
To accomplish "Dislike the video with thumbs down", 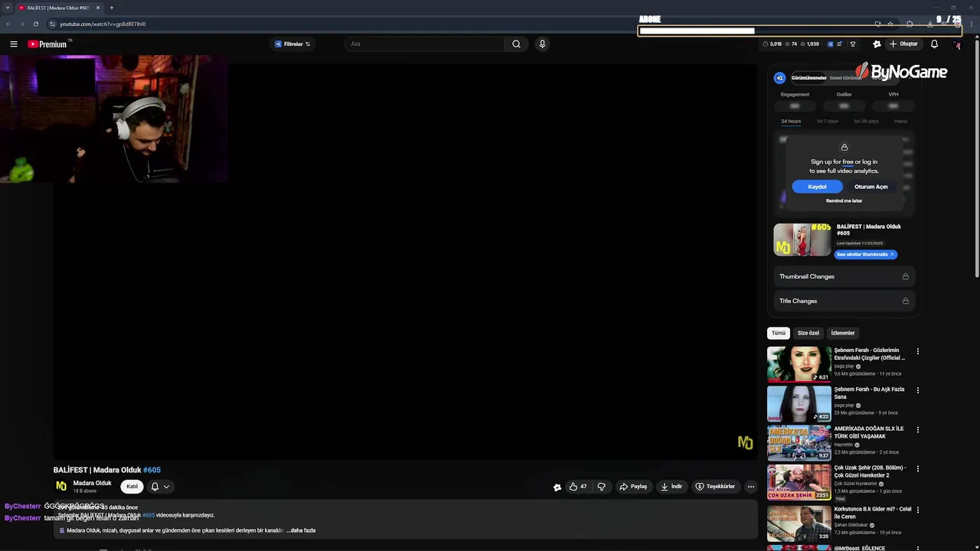I will point(601,487).
